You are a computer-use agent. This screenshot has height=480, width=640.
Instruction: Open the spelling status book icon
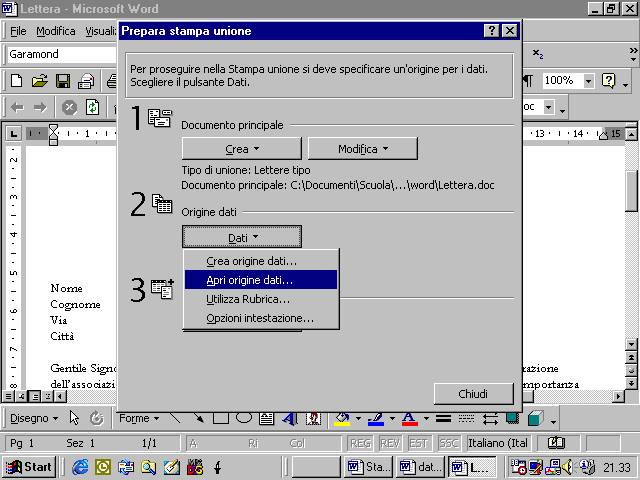point(556,443)
